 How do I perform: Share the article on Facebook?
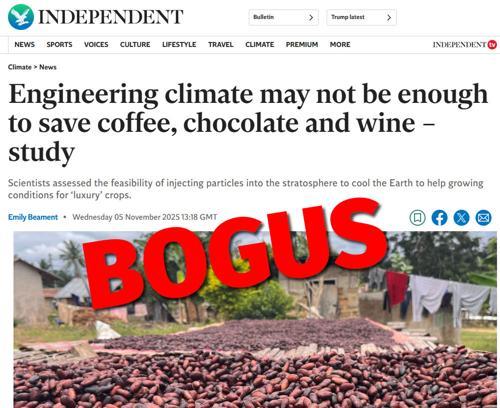tap(439, 218)
